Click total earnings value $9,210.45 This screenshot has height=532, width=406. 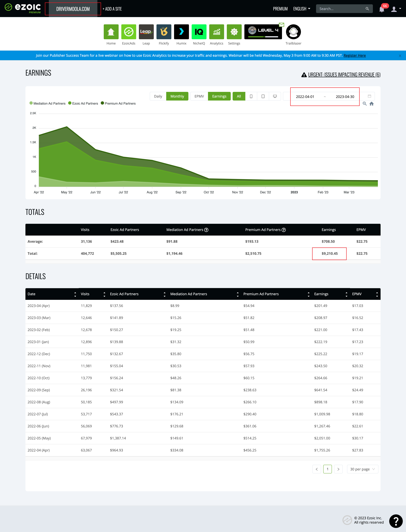(x=330, y=254)
